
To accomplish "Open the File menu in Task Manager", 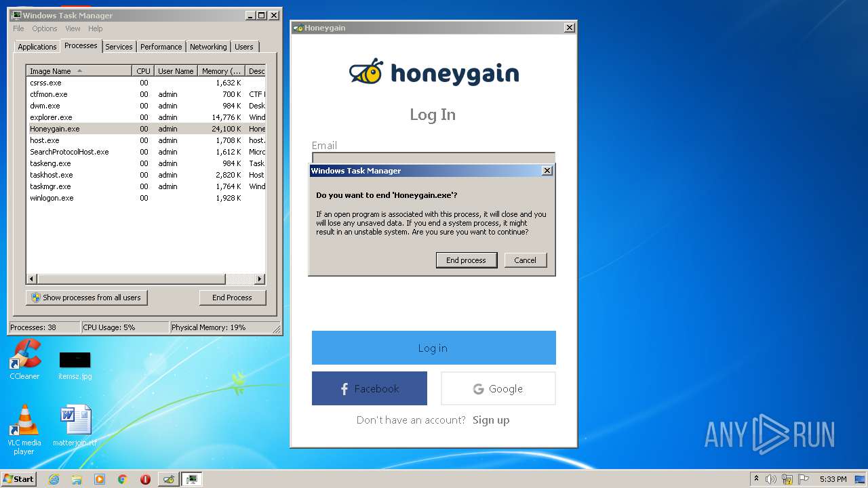I will point(18,28).
